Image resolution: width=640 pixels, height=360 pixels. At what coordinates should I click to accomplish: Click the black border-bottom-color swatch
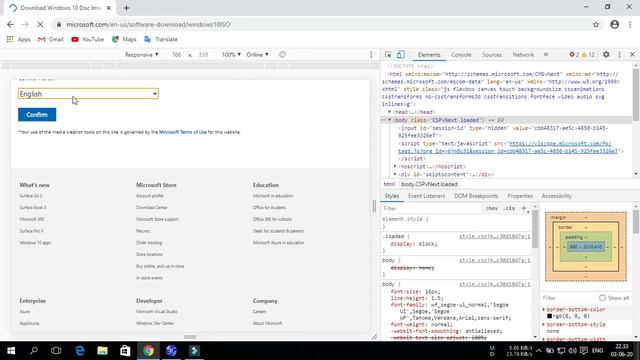(x=549, y=316)
